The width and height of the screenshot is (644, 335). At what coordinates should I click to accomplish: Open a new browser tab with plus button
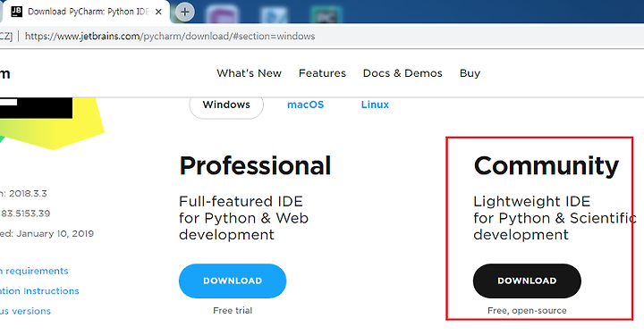pyautogui.click(x=185, y=12)
